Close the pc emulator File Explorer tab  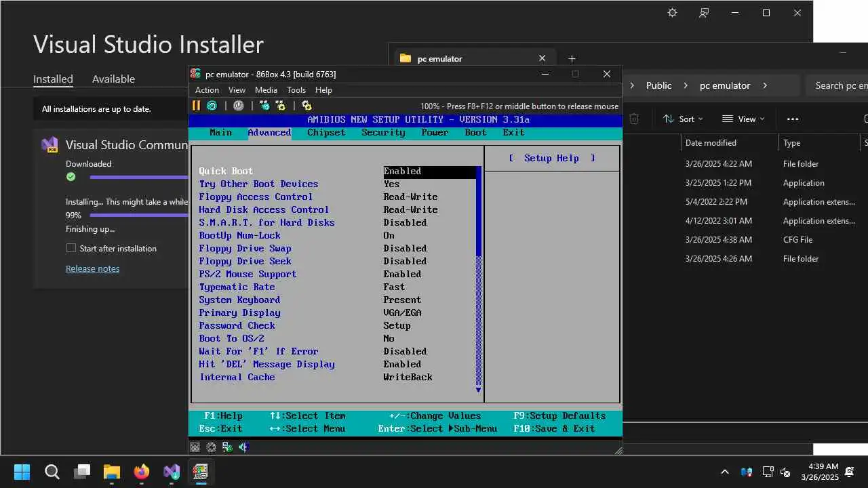(x=542, y=58)
